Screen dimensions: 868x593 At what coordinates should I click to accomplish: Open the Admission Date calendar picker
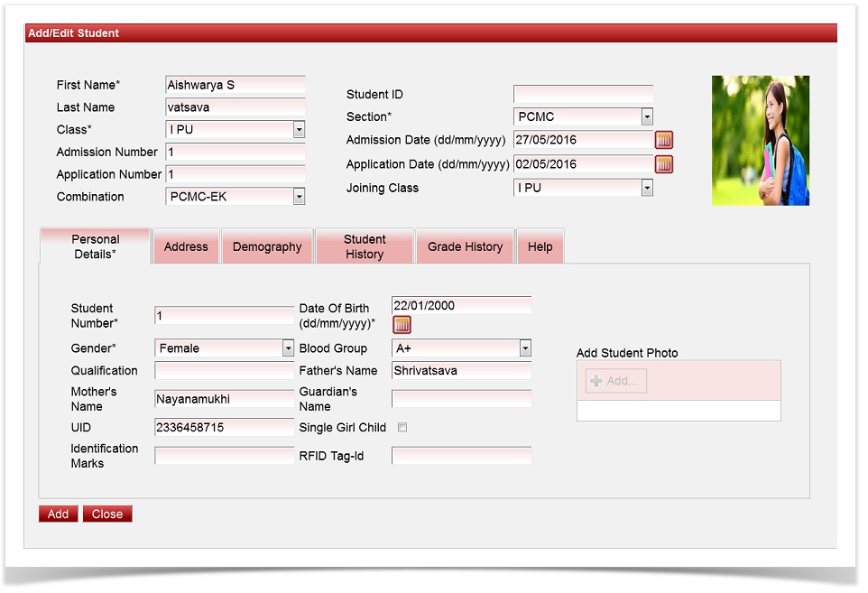[664, 140]
